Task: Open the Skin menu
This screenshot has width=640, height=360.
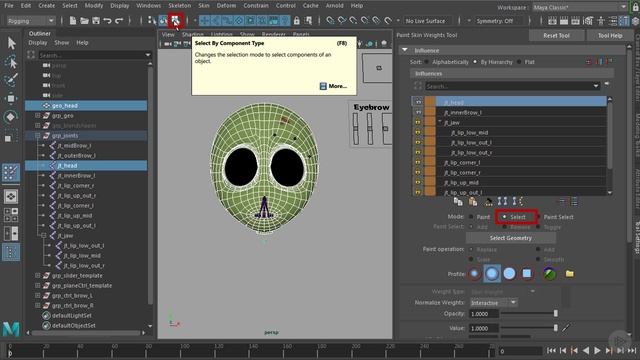Action: point(204,6)
